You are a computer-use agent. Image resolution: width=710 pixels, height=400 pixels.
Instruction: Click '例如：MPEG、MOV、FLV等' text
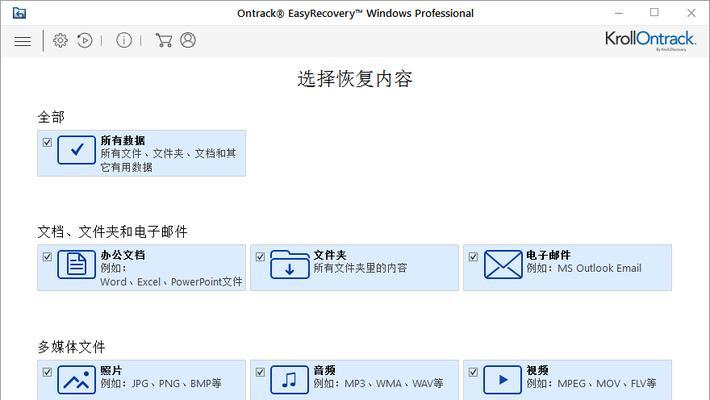click(591, 383)
